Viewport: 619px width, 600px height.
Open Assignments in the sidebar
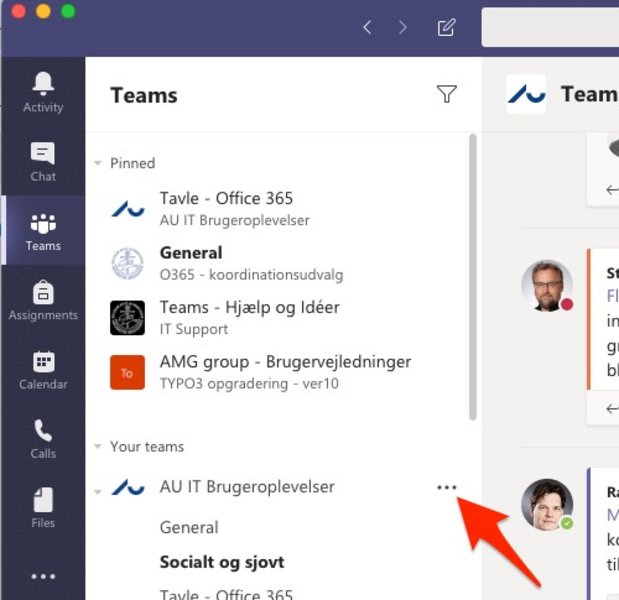tap(43, 300)
